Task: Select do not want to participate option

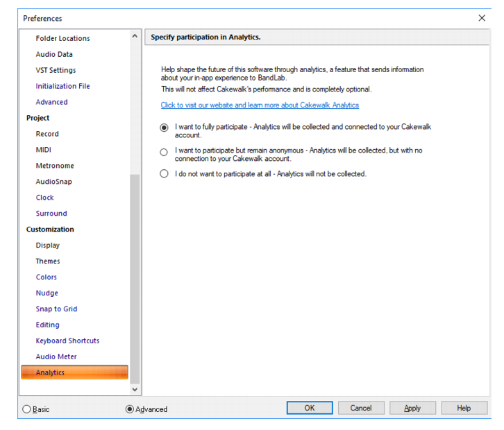Action: click(164, 174)
